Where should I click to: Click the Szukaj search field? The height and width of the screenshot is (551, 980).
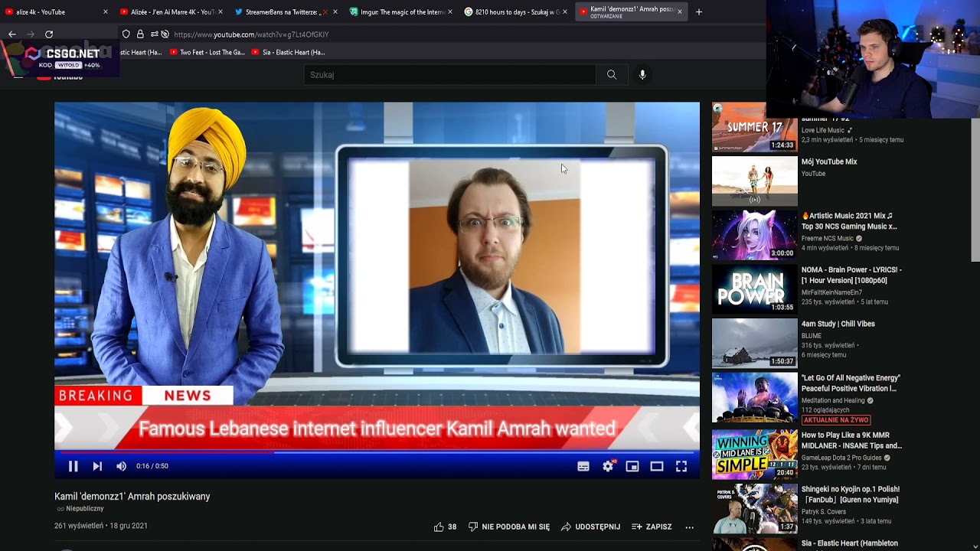pos(449,75)
